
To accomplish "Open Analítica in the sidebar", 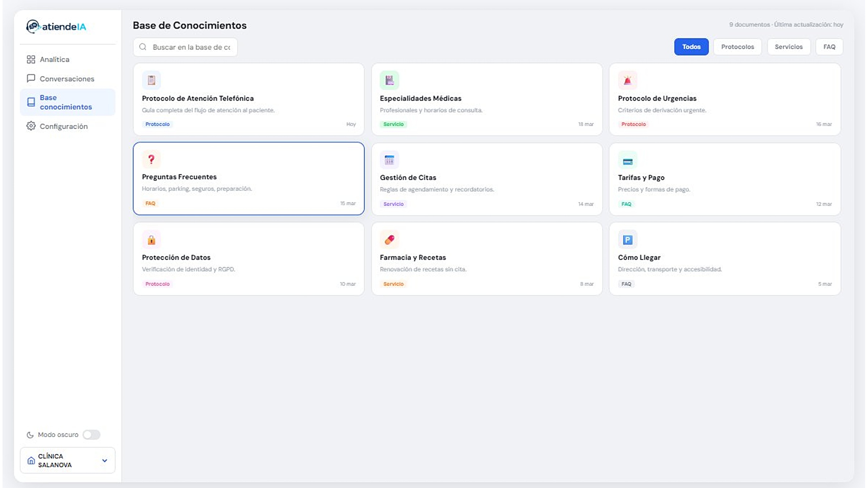I will 54,59.
